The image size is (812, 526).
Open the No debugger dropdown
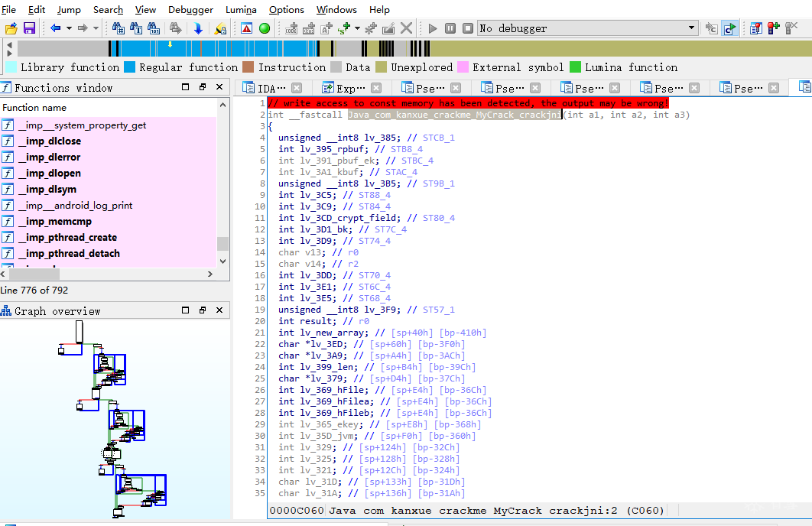pyautogui.click(x=587, y=28)
